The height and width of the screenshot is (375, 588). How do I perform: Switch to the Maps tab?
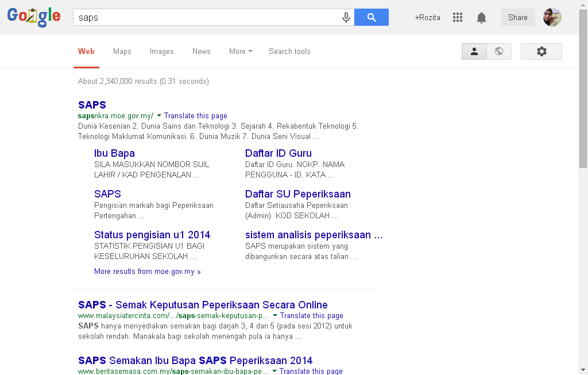[122, 51]
